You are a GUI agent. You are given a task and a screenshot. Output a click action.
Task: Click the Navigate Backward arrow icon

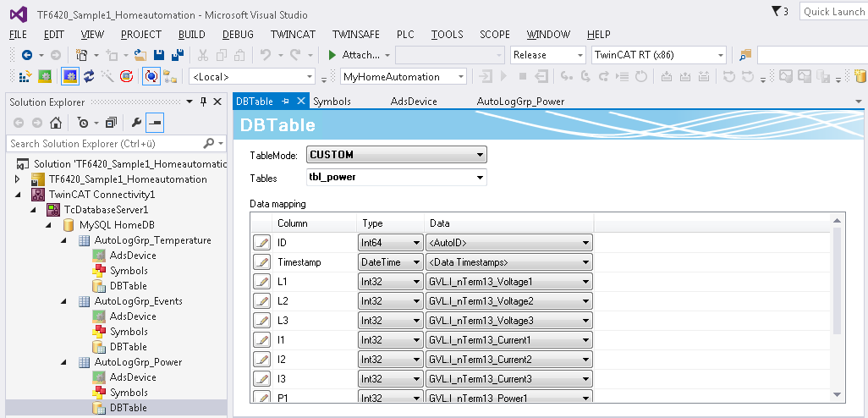click(x=26, y=55)
